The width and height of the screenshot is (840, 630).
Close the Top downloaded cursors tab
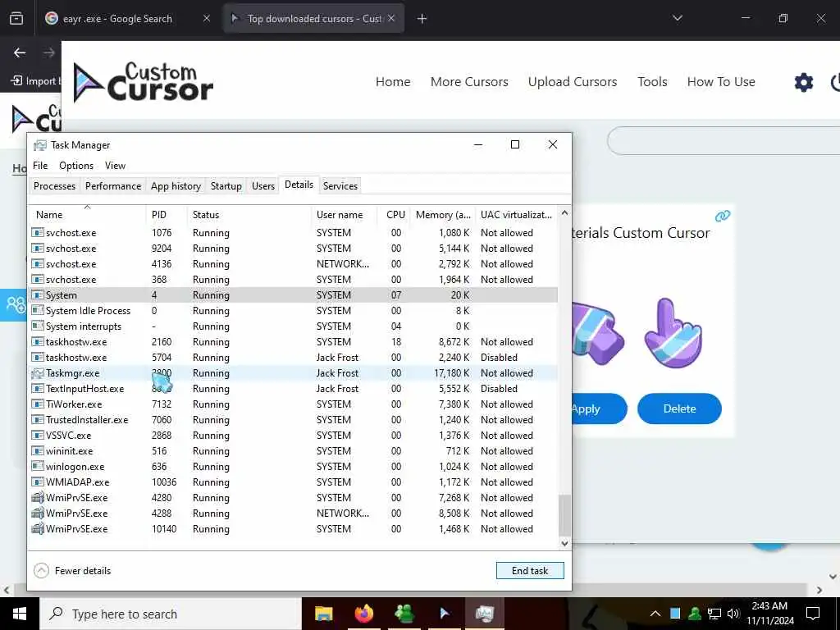click(391, 18)
